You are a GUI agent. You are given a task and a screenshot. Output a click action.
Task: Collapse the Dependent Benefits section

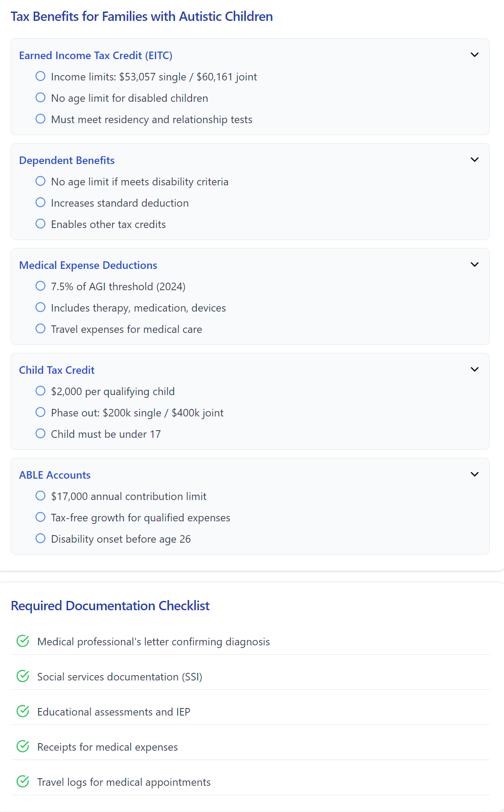[x=474, y=159]
